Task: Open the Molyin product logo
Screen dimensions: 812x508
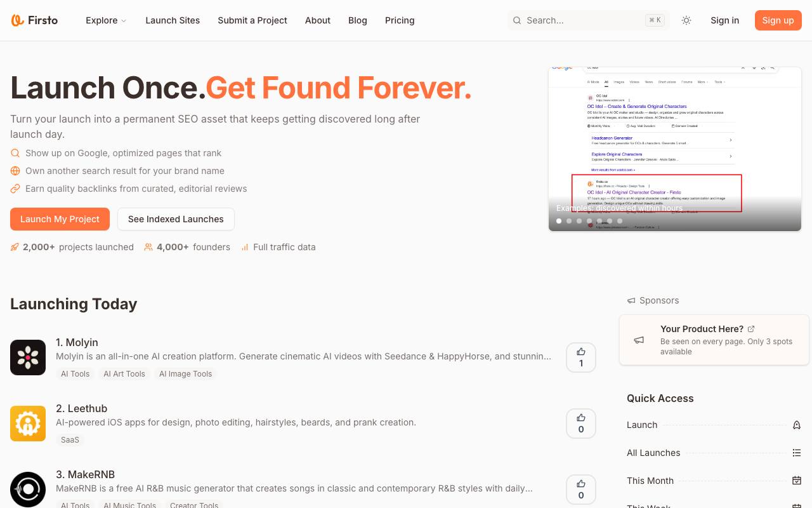Action: tap(28, 358)
